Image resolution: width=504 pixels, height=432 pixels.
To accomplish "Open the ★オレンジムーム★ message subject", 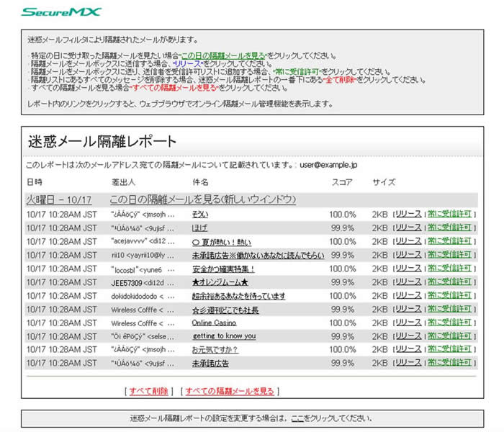I will click(x=220, y=282).
